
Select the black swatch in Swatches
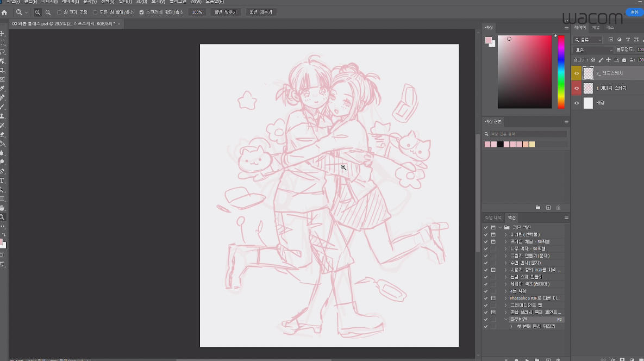(x=500, y=145)
